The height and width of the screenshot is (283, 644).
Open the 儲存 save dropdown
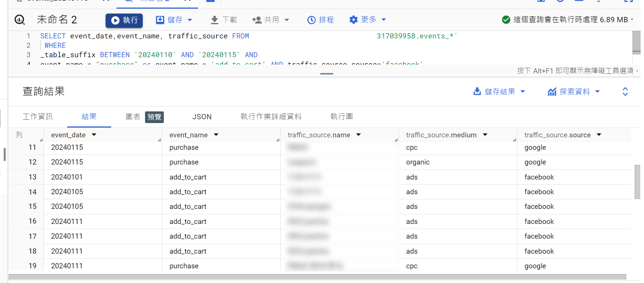(174, 20)
